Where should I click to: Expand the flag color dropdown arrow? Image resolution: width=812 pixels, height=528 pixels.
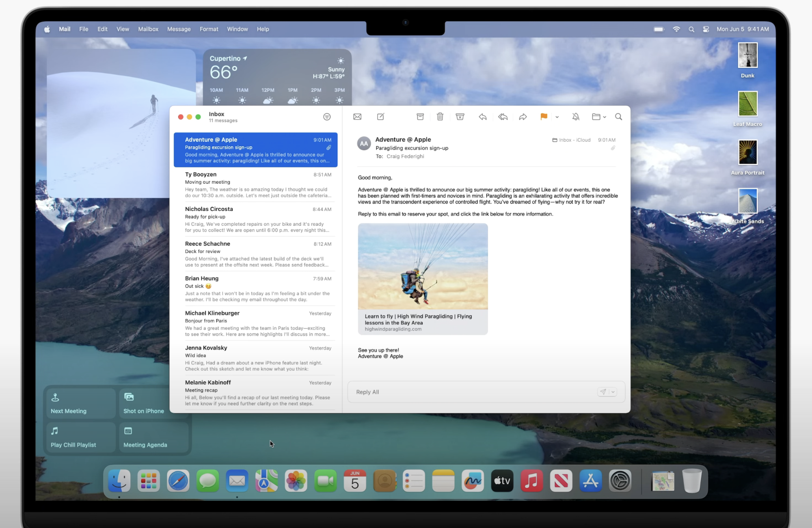[557, 117]
